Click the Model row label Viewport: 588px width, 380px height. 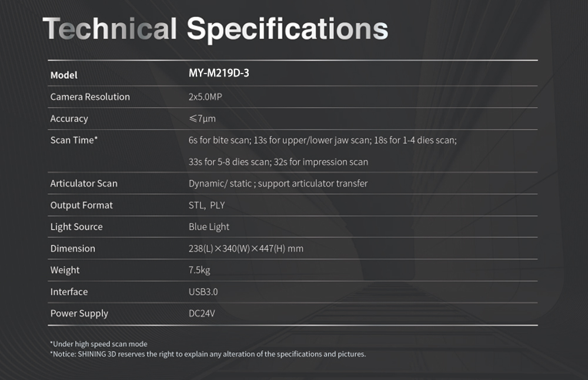click(x=64, y=75)
